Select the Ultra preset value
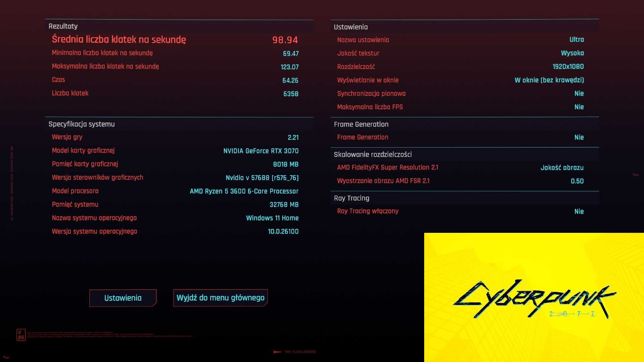This screenshot has height=362, width=644. [x=577, y=40]
